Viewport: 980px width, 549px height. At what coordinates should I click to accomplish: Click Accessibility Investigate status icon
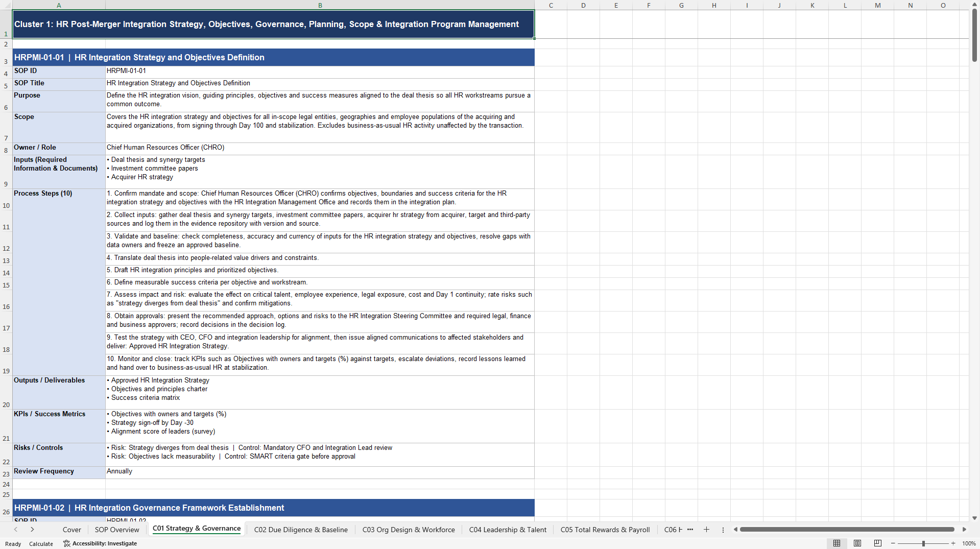pyautogui.click(x=66, y=543)
